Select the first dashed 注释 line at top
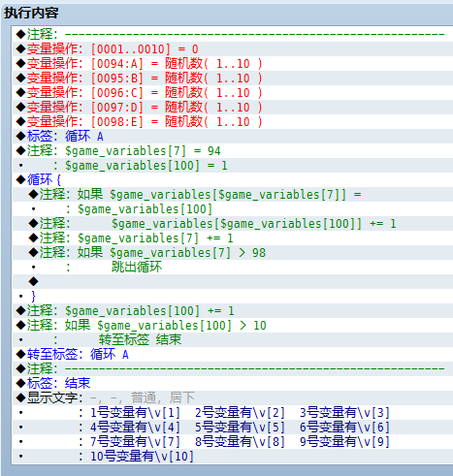Viewport: 453px width, 476px height. click(232, 34)
